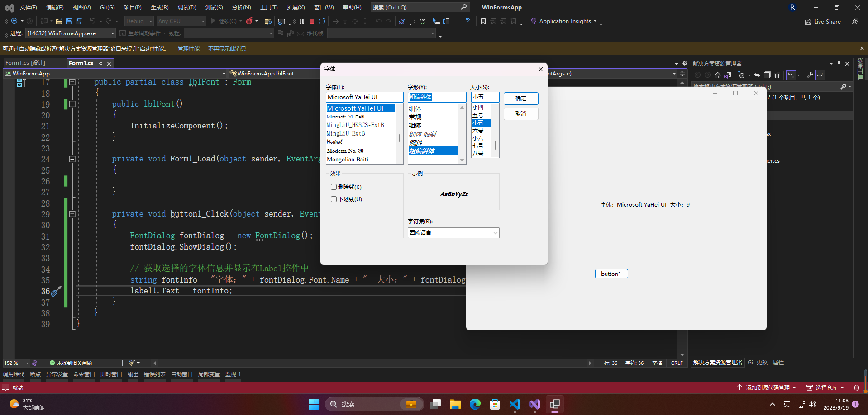
Task: Switch to Form1.cs [设计] designer tab
Action: [x=25, y=63]
